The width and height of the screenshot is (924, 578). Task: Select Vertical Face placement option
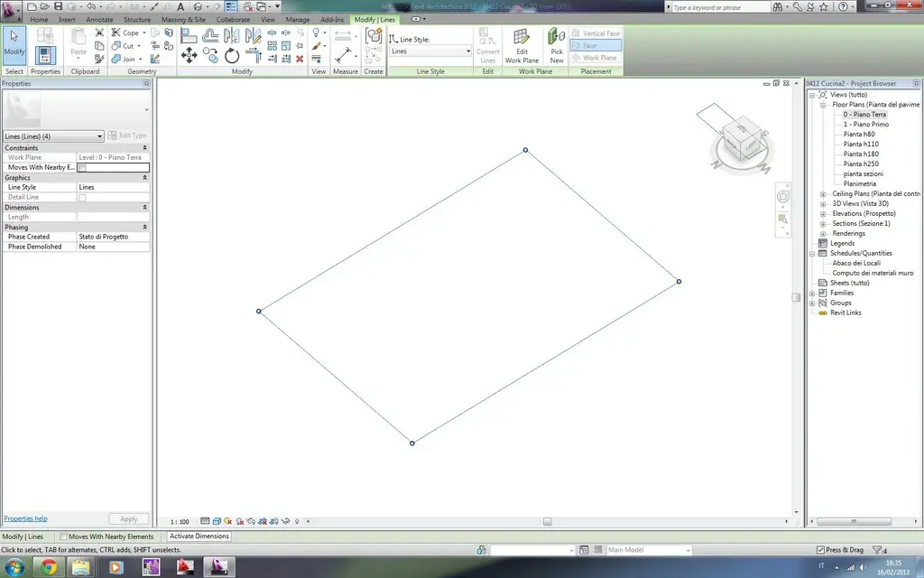pos(596,33)
